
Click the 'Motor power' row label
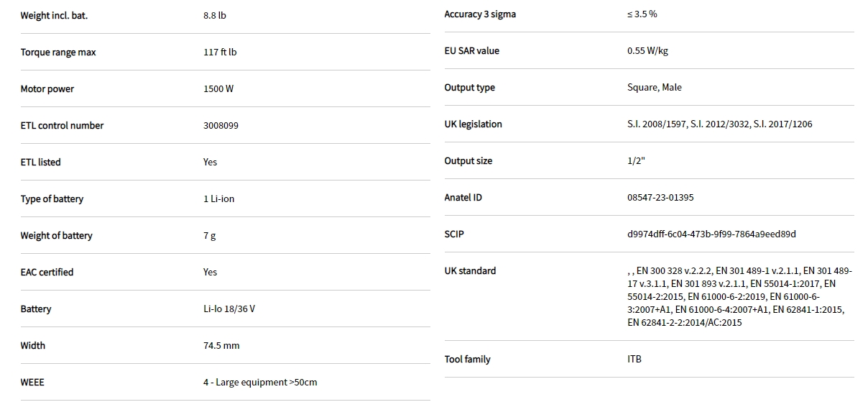point(47,89)
